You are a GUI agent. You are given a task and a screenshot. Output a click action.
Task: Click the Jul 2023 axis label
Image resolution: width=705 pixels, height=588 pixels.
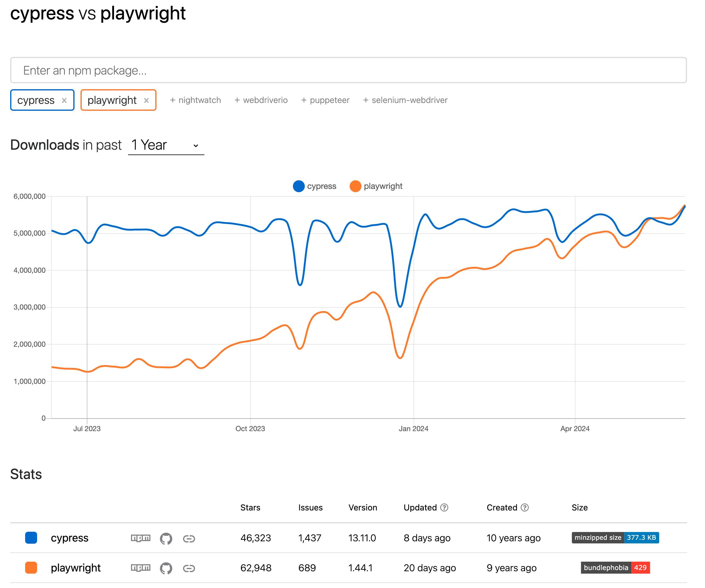click(x=87, y=428)
